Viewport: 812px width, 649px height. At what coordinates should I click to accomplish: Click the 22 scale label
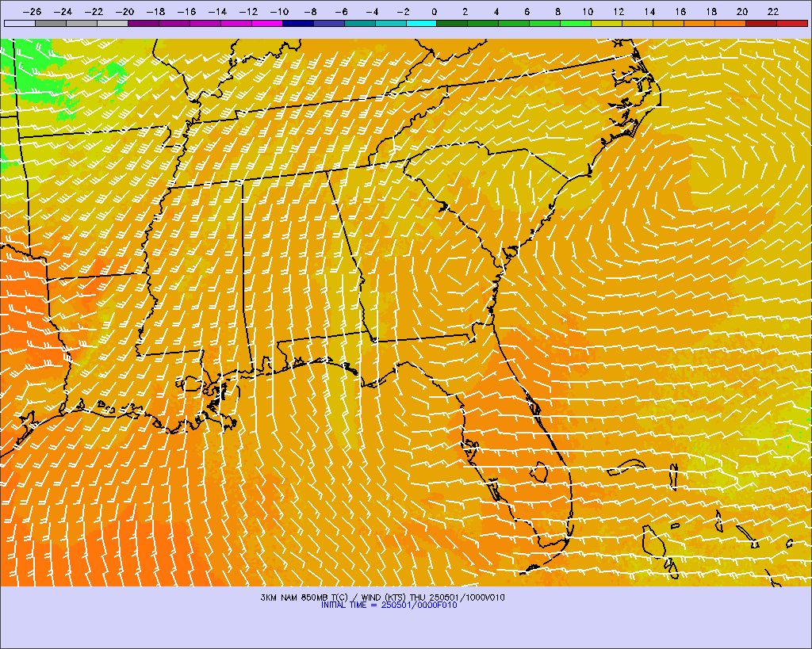773,11
